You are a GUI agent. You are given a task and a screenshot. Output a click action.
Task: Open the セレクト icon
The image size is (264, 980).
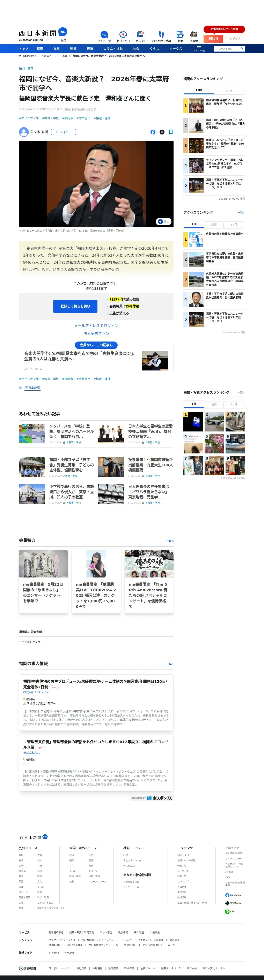tap(141, 37)
